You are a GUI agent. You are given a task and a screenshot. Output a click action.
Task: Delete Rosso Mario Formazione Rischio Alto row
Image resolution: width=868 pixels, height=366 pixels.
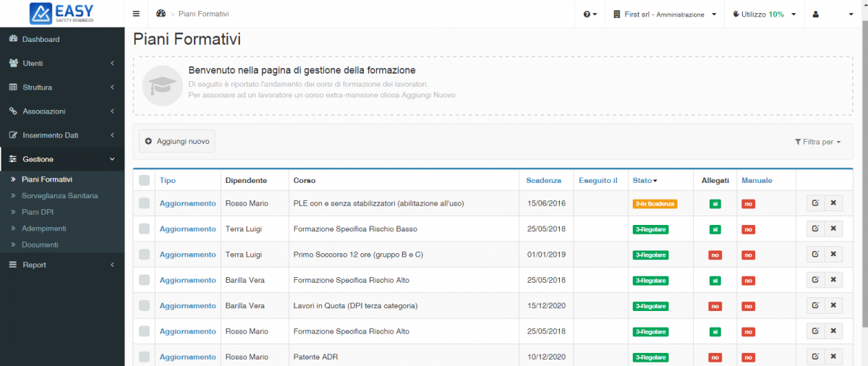(833, 331)
